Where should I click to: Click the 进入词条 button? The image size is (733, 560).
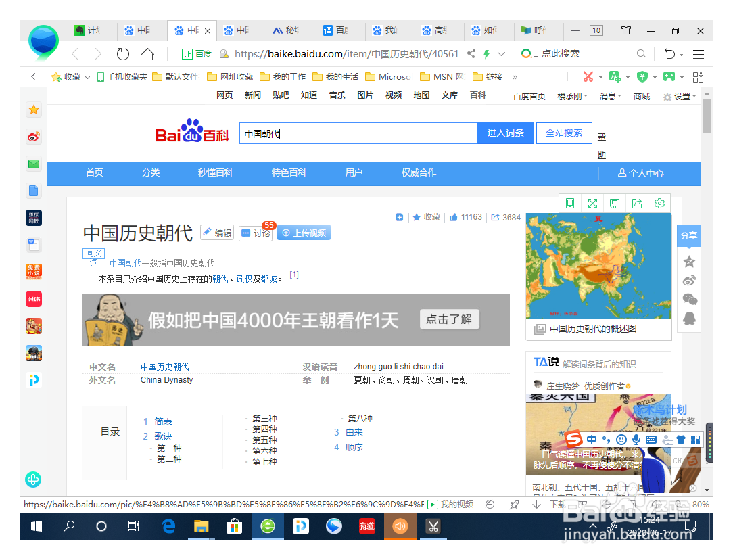(505, 133)
